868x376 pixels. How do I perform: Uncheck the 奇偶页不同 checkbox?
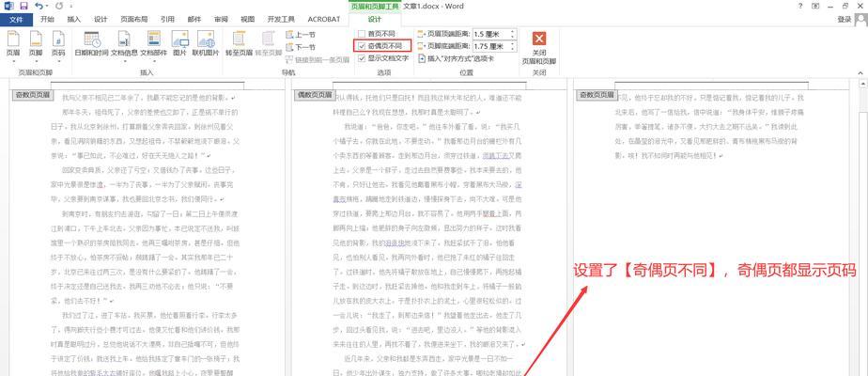[x=362, y=46]
